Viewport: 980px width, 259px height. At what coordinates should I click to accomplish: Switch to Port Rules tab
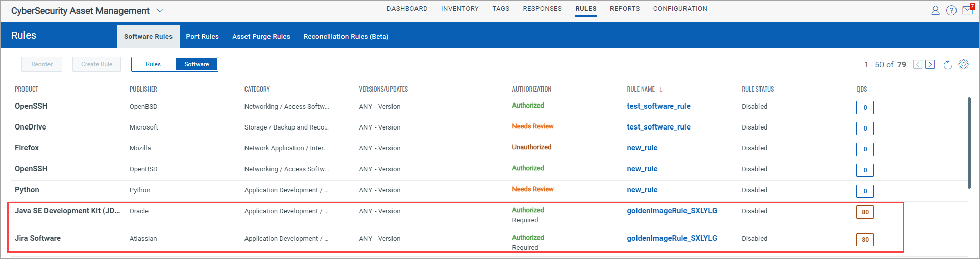[202, 36]
